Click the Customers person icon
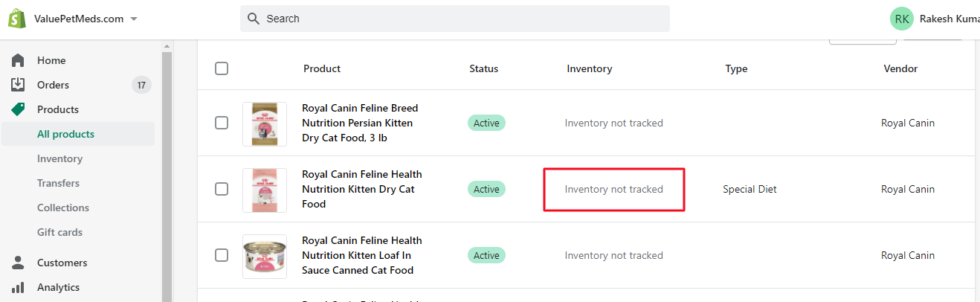The image size is (980, 302). coord(18,263)
